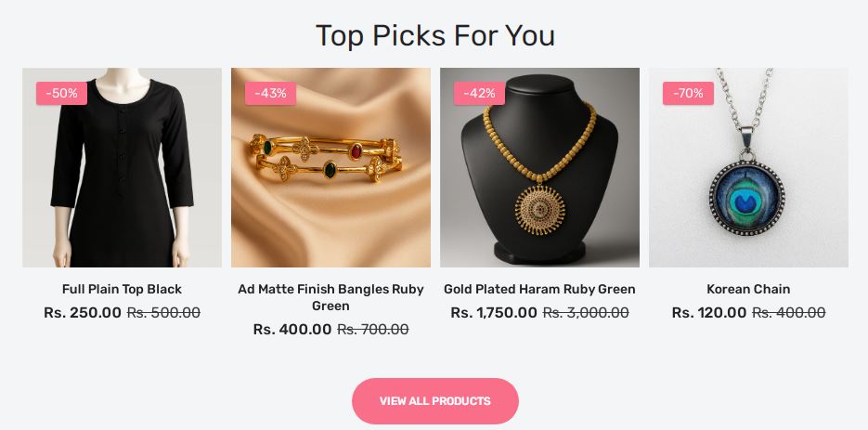
Task: Click the -43% discount badge
Action: coord(270,93)
